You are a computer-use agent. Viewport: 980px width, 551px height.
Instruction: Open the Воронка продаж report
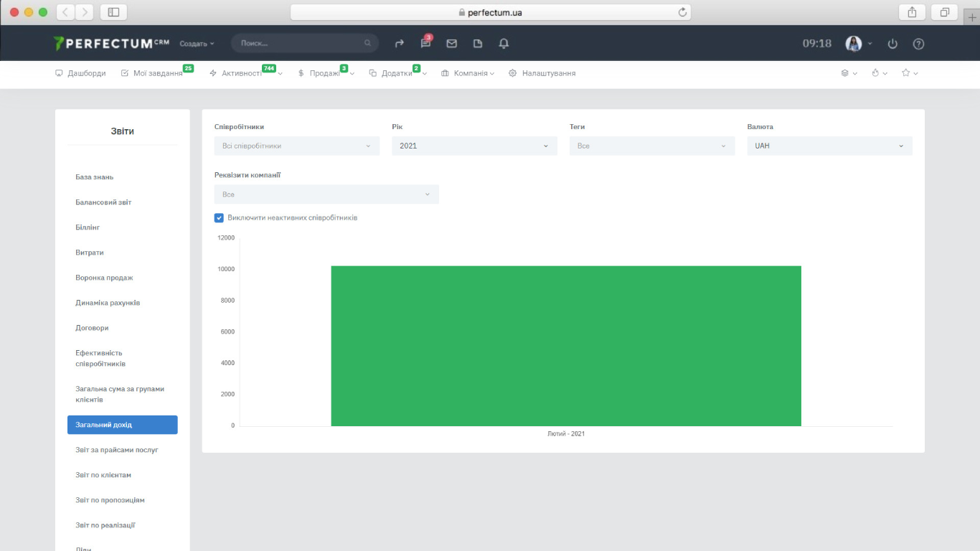[x=104, y=278]
